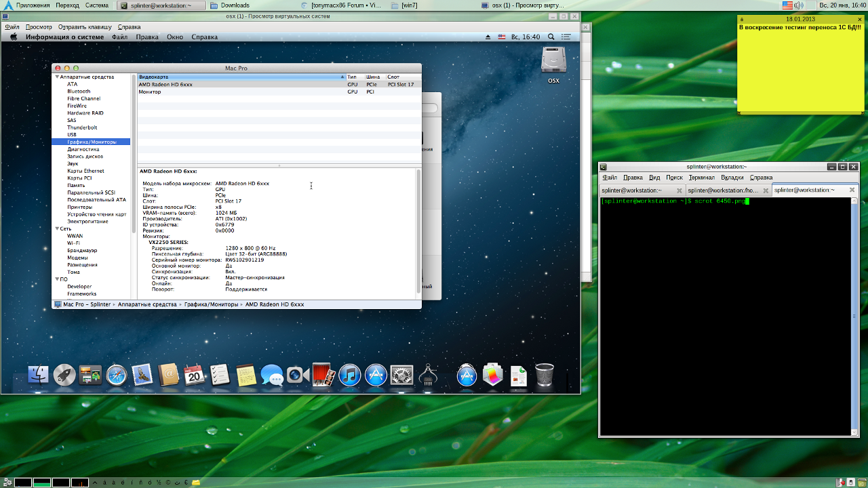Open Photo Booth red curtain icon
The width and height of the screenshot is (868, 488).
pos(324,375)
